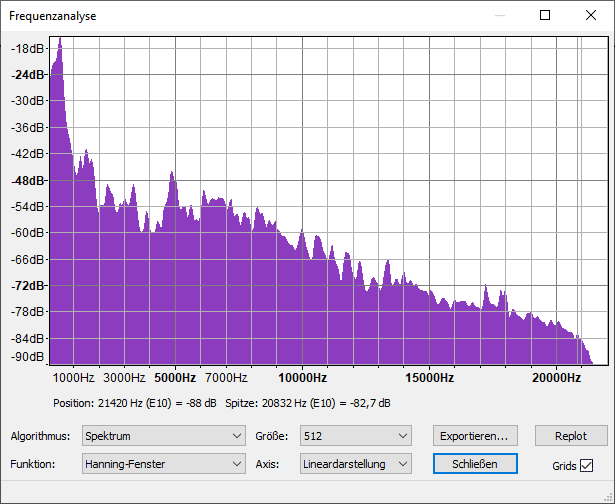Open the Algorithmus dropdown showing Spektrum
615x504 pixels.
[x=164, y=435]
